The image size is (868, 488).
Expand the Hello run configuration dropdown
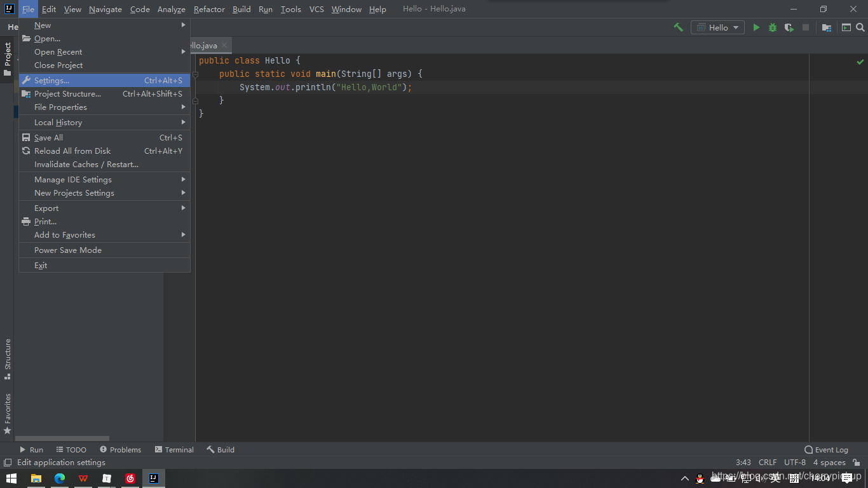718,27
